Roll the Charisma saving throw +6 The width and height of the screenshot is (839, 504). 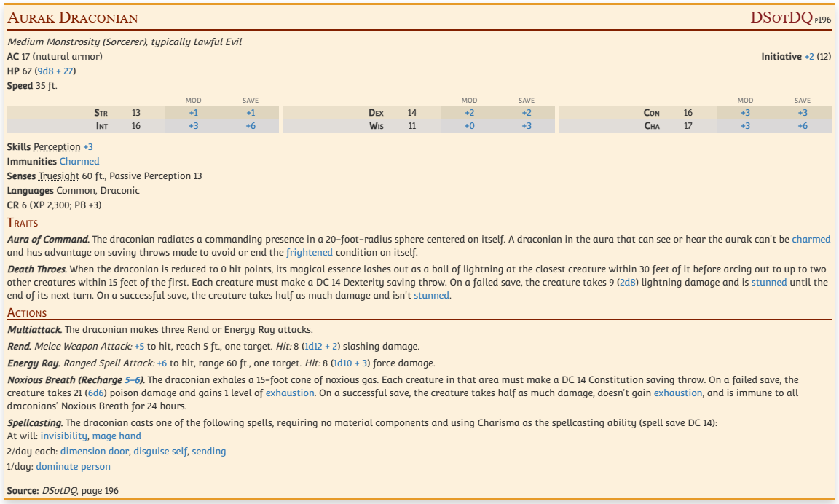click(x=802, y=126)
